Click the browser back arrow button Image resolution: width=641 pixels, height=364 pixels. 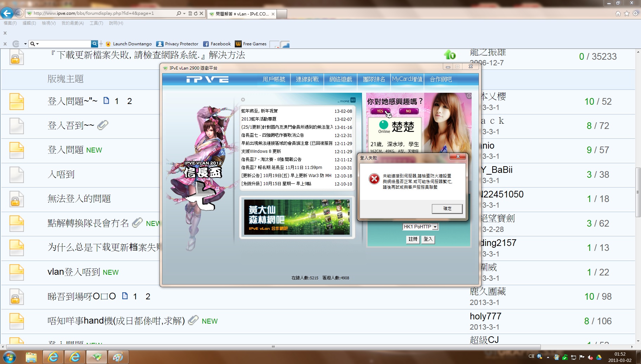7,13
